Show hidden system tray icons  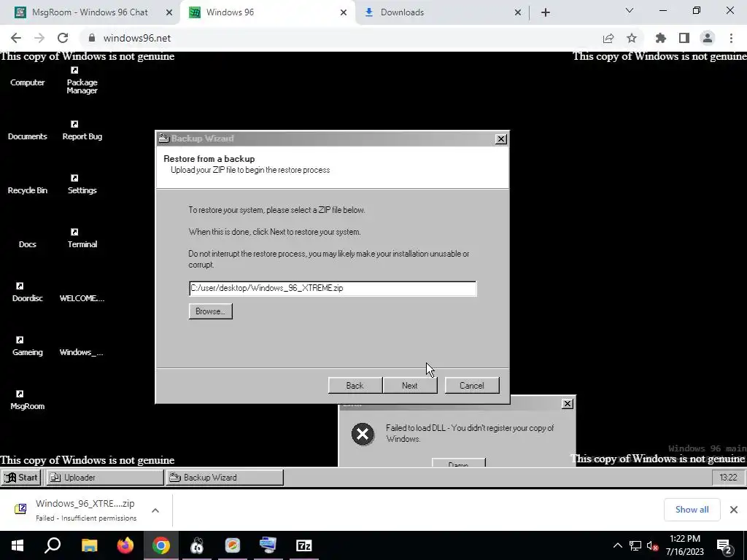click(x=617, y=545)
